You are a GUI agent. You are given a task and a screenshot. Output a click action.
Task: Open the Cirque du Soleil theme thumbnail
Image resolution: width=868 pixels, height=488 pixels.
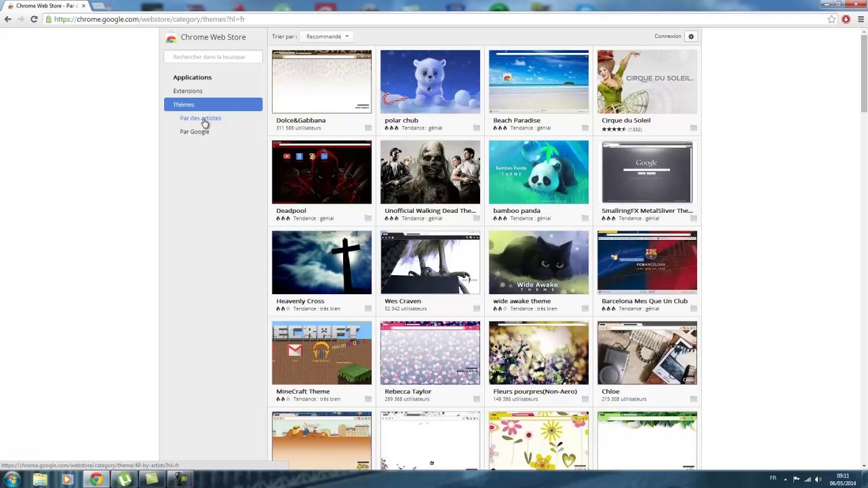[x=647, y=81]
